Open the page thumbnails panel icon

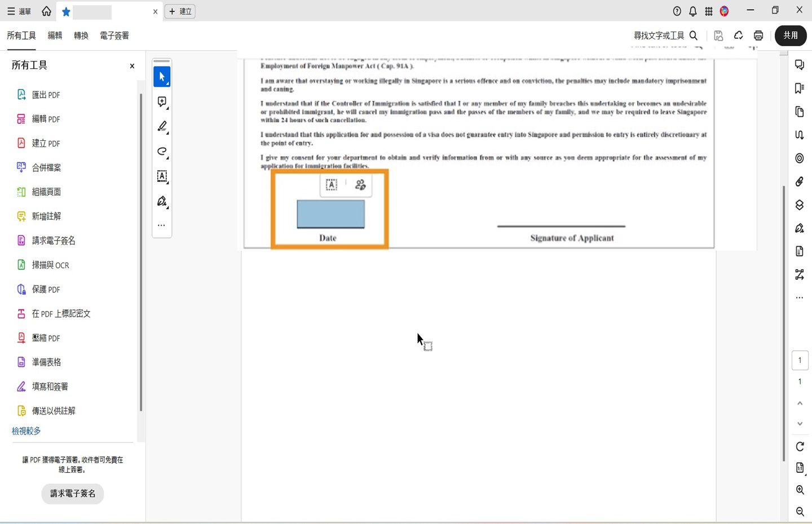click(x=800, y=112)
